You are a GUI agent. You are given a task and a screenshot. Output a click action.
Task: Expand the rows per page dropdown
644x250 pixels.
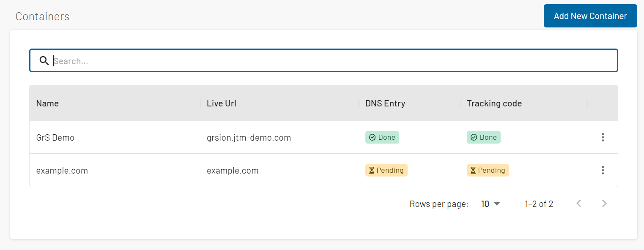(491, 204)
